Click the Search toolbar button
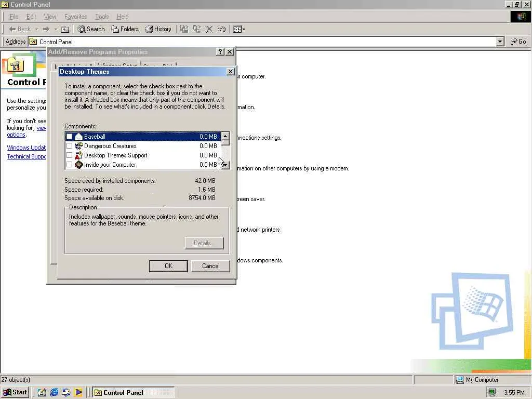This screenshot has height=399, width=532. 91,29
